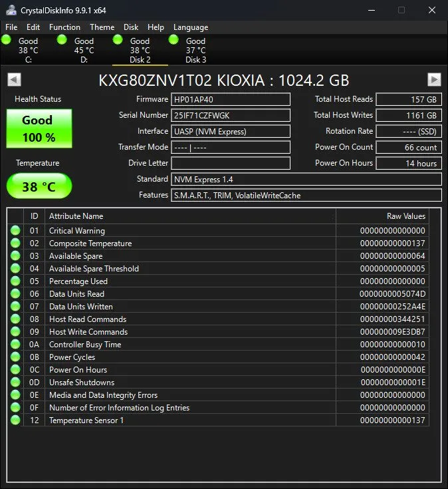Click the Attribute Name column header
Screen dimensions: 448x489
190,216
